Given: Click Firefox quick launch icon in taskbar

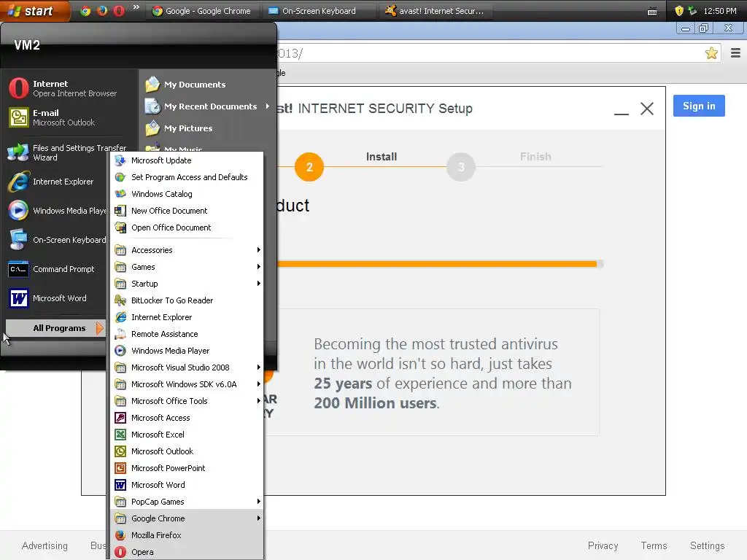Looking at the screenshot, I should (x=102, y=10).
